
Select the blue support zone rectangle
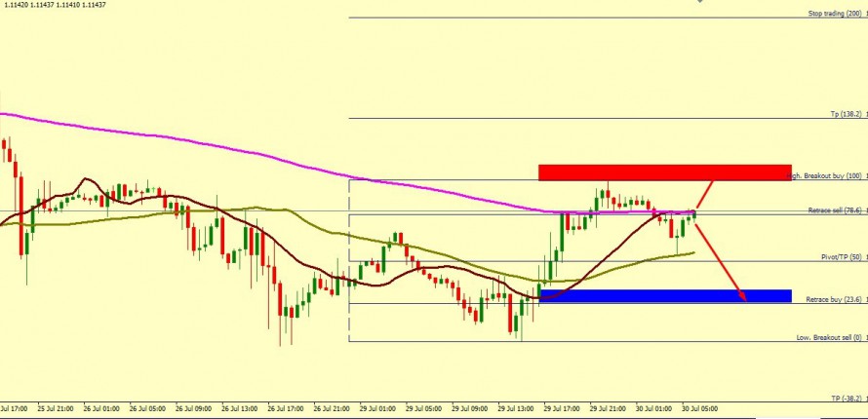pyautogui.click(x=663, y=295)
